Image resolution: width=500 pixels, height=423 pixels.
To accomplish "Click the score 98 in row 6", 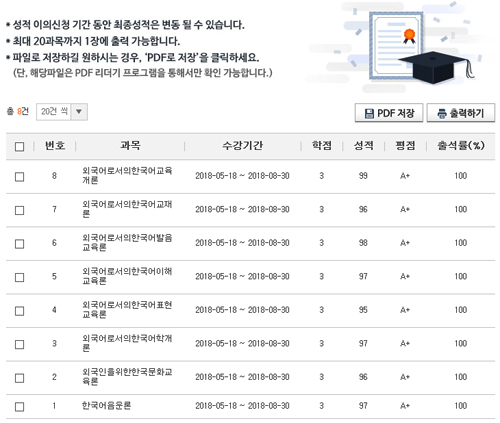I will [x=363, y=243].
